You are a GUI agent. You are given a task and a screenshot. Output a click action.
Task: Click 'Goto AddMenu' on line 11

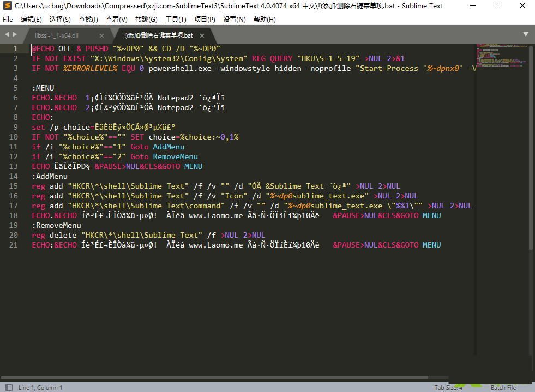[x=157, y=147]
